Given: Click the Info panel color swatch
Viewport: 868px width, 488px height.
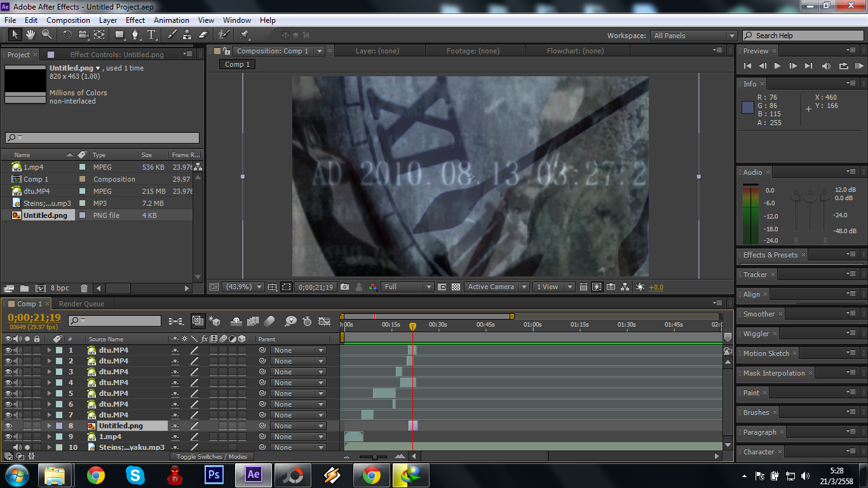Looking at the screenshot, I should tap(748, 107).
